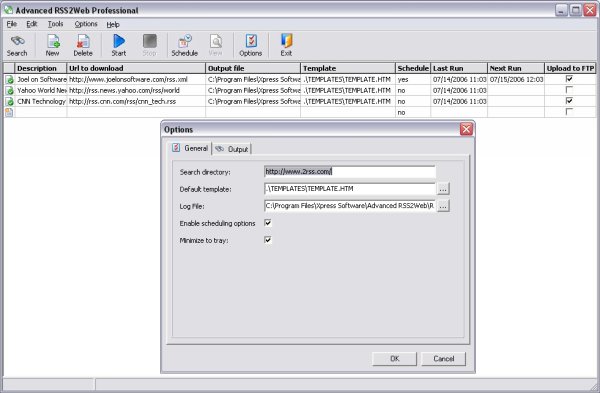Click the Default template field
The height and width of the screenshot is (393, 600).
click(349, 189)
